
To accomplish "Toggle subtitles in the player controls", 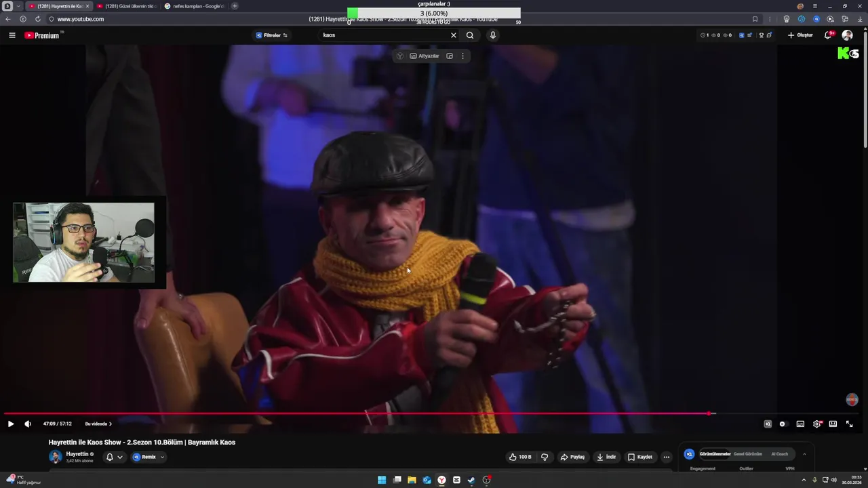I will [x=800, y=424].
